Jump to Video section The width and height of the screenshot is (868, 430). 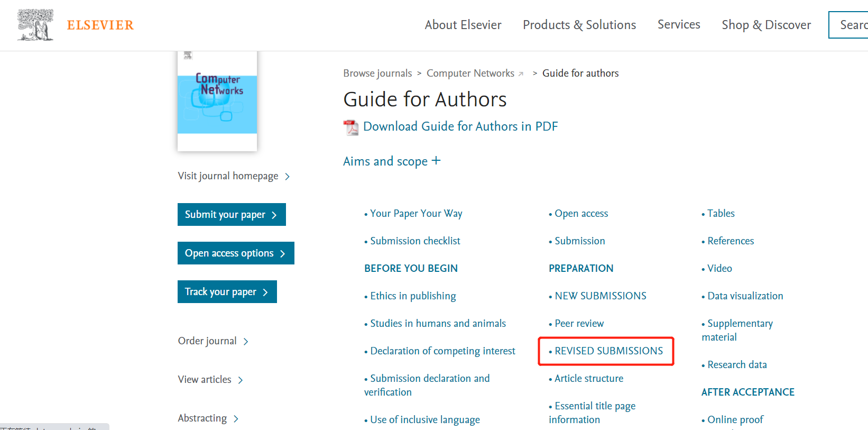coord(719,269)
